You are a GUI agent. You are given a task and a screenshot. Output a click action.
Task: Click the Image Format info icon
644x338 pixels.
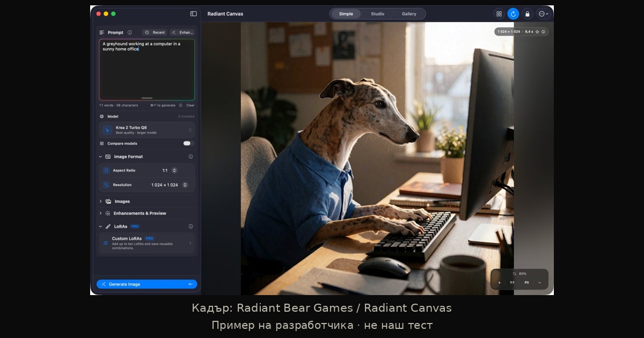coord(191,157)
